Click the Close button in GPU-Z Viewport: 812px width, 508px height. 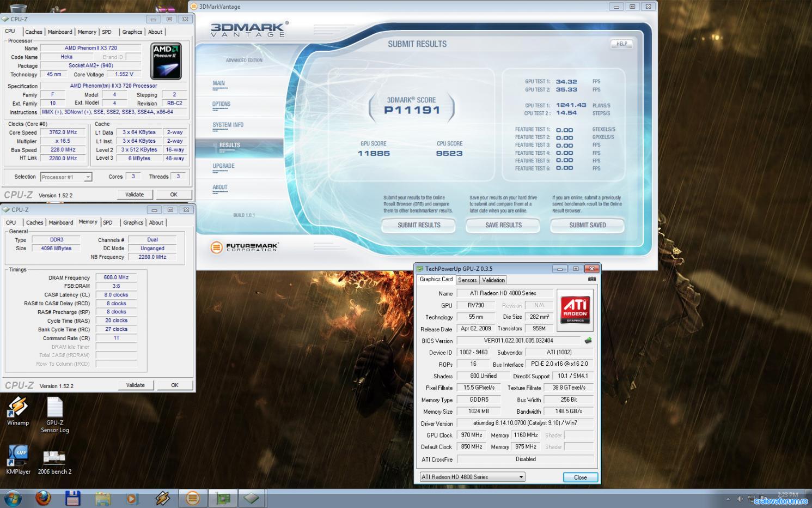coord(581,477)
